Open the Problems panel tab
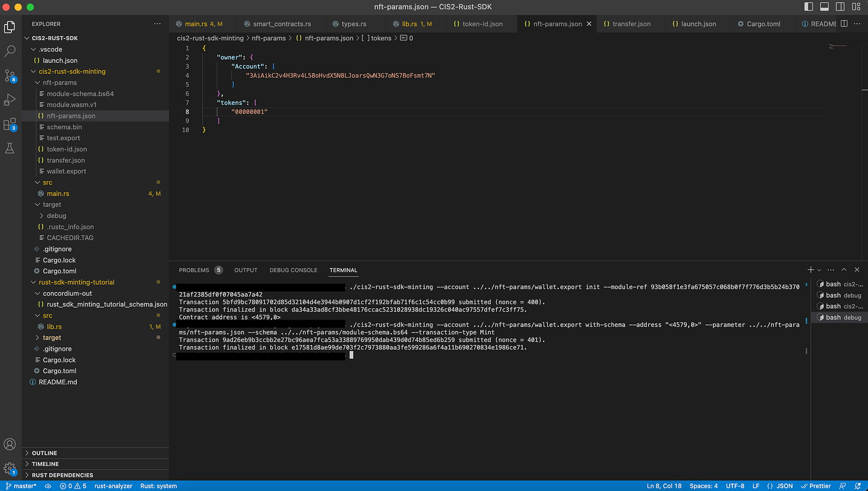Screen dimensions: 868x491 click(200, 270)
